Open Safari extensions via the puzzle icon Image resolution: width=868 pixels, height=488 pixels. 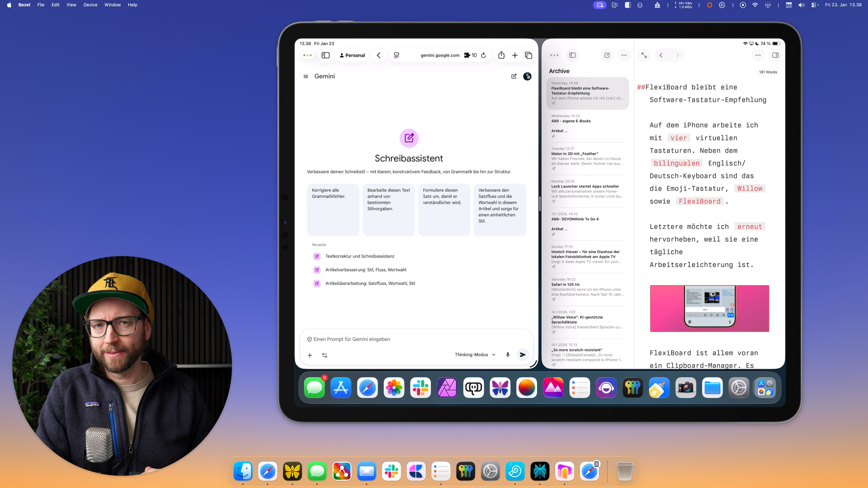coord(467,55)
